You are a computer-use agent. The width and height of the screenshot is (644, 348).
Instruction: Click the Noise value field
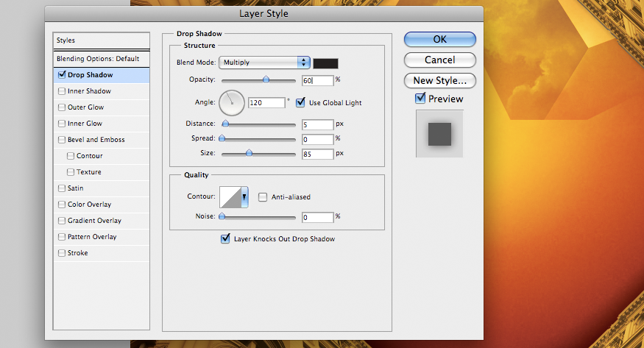[317, 218]
